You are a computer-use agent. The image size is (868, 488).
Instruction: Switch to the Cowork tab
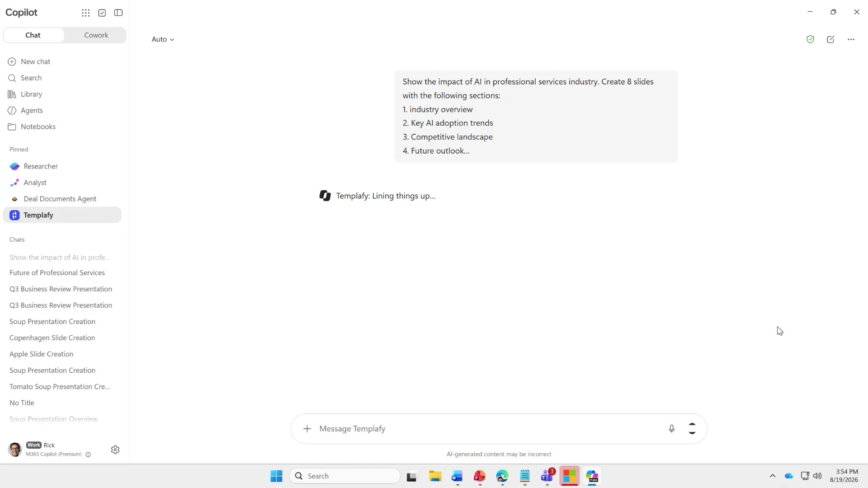tap(96, 35)
